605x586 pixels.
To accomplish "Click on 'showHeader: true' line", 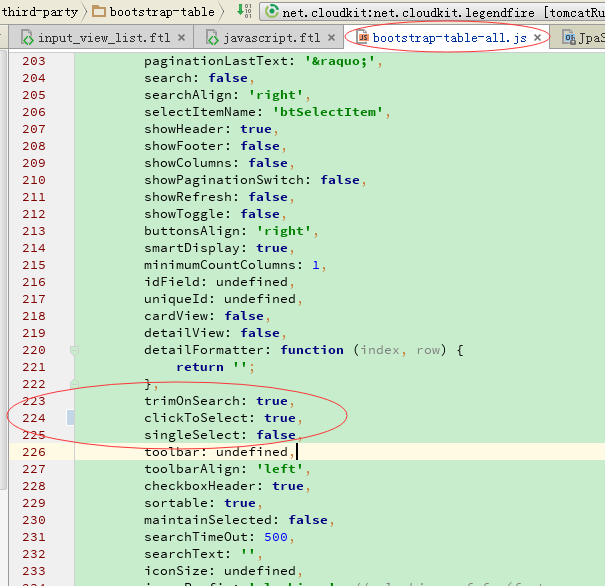I will pyautogui.click(x=211, y=129).
